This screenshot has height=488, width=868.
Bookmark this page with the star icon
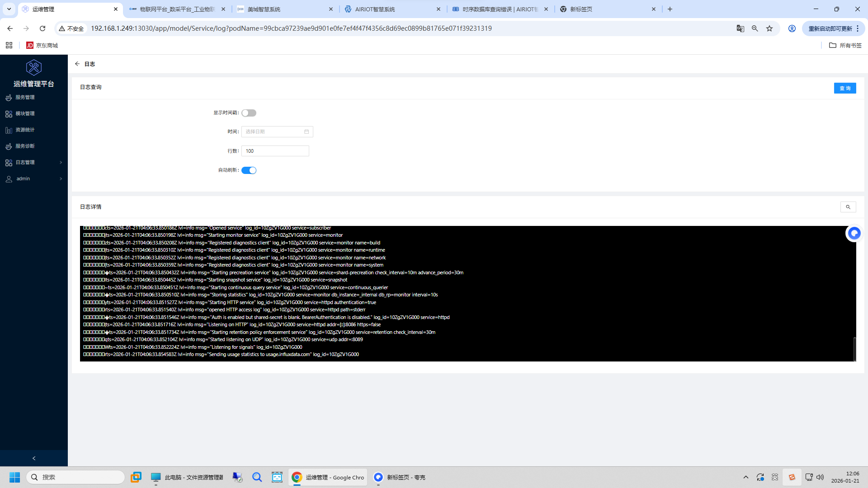(x=769, y=28)
